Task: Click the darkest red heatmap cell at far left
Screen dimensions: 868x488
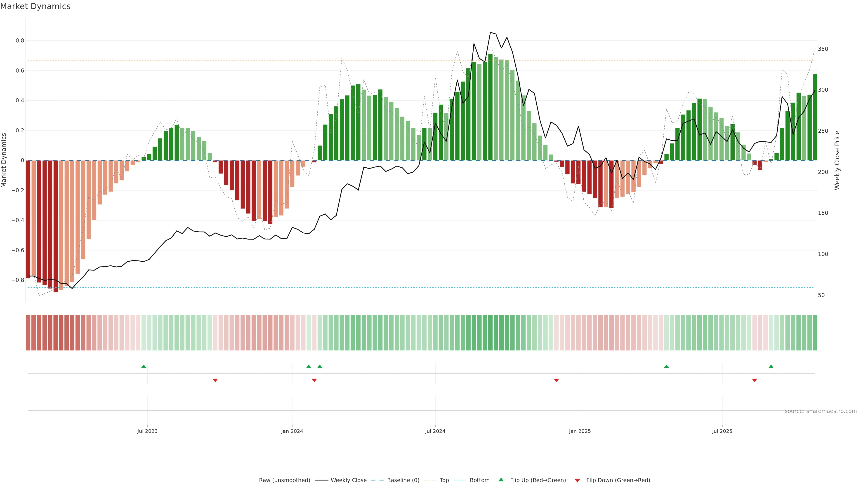Action: (x=56, y=332)
